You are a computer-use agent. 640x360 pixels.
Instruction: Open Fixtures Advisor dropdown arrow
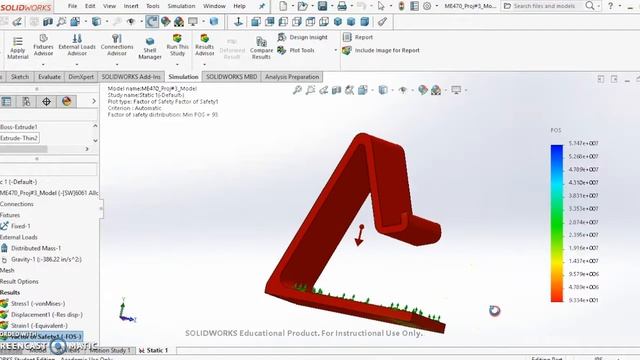click(x=43, y=64)
